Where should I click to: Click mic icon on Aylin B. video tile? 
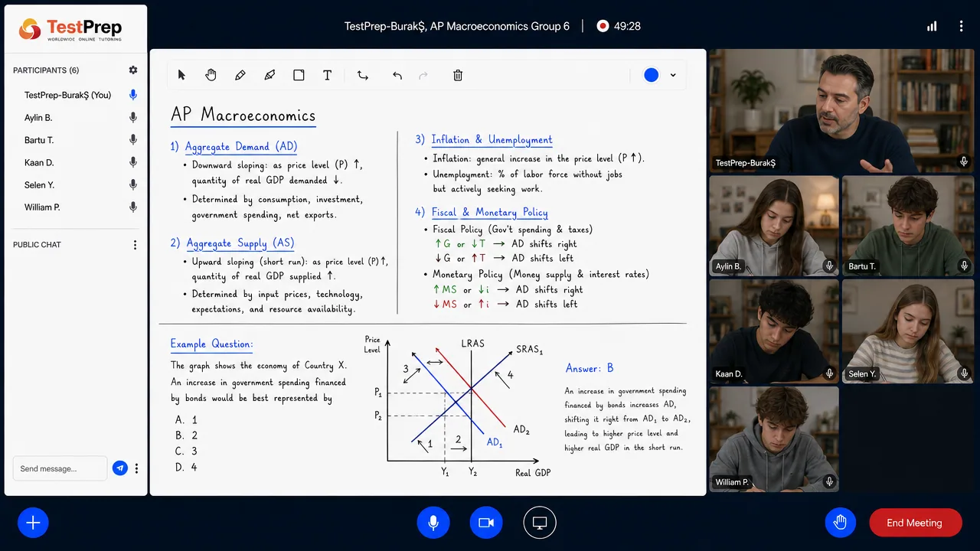coord(829,266)
